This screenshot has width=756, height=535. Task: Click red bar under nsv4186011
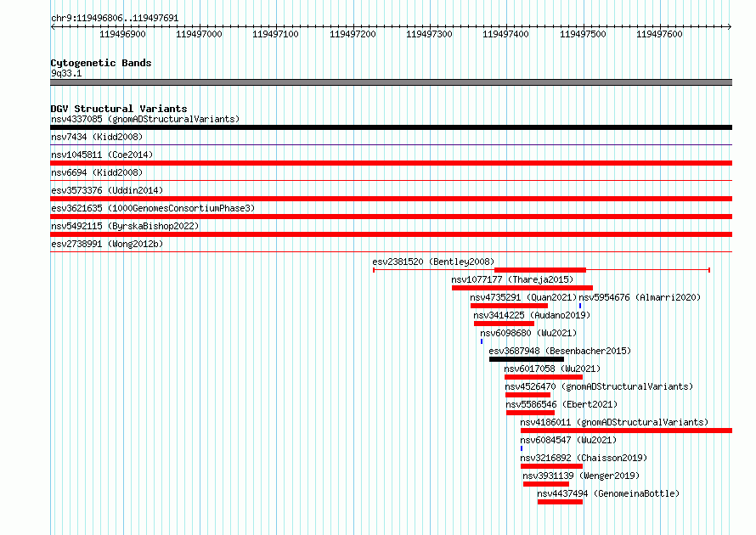[626, 431]
